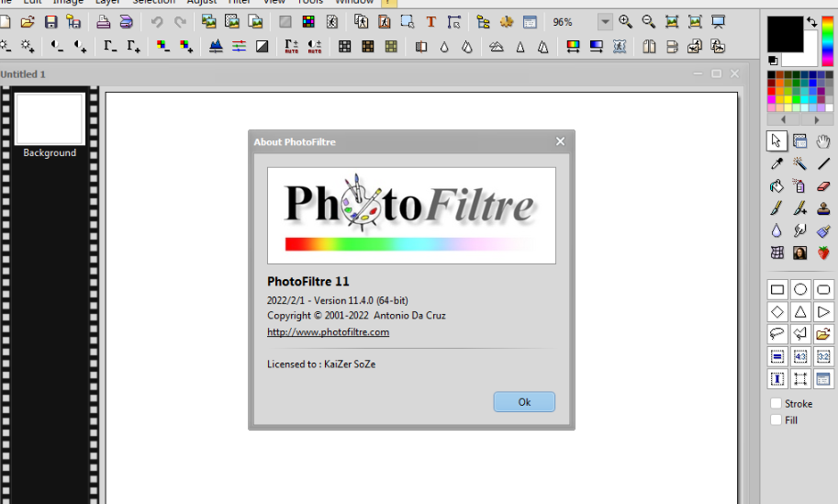This screenshot has height=504, width=838.
Task: Click the Color balance sliders icon
Action: [x=239, y=47]
